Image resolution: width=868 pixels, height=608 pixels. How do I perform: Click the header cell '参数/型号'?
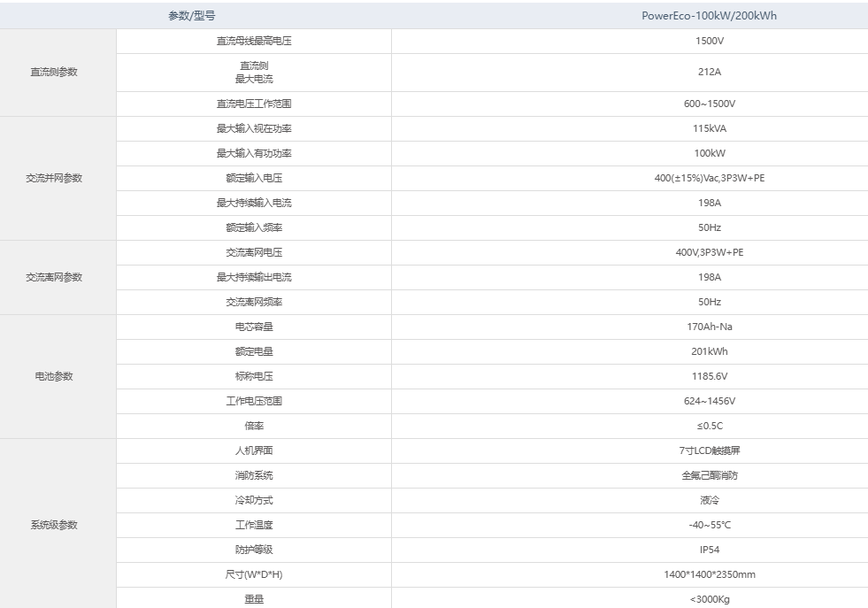click(x=191, y=16)
